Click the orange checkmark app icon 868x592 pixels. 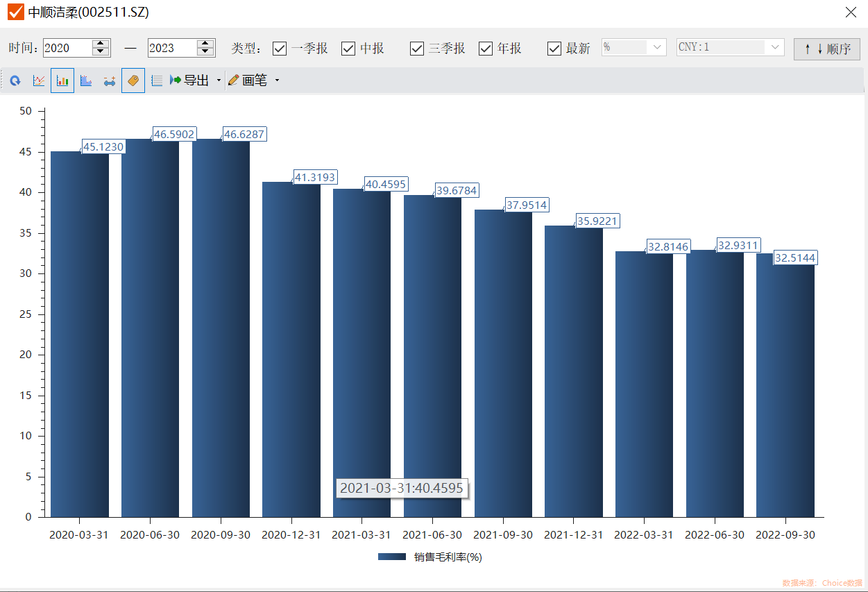tap(15, 12)
